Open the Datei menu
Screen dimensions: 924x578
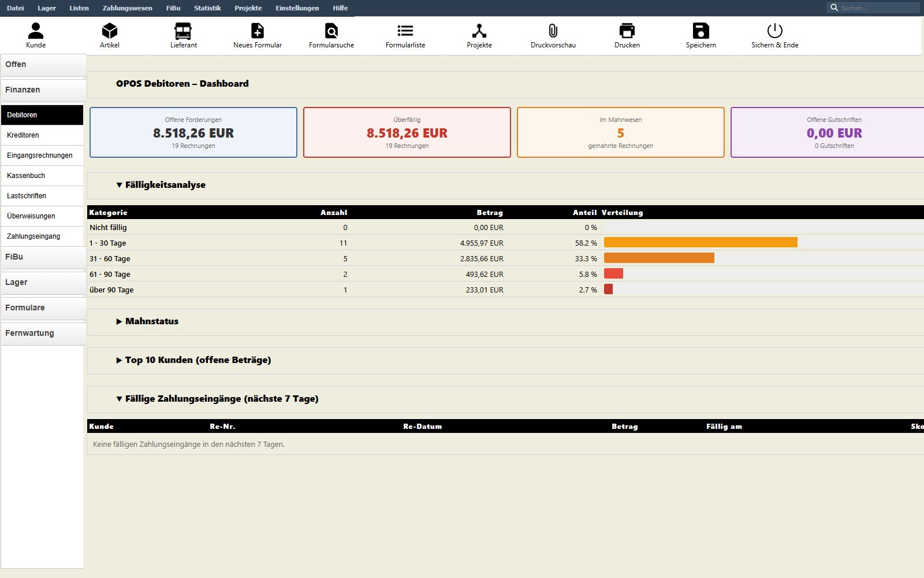tap(16, 8)
